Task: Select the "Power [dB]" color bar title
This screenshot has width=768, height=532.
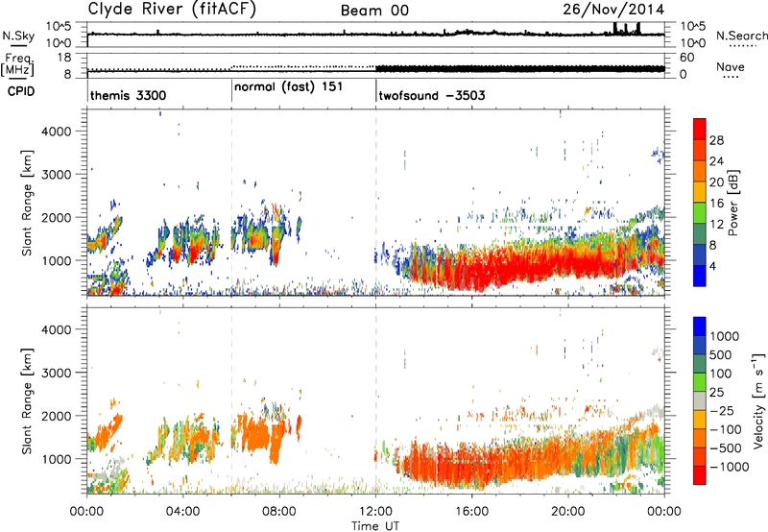Action: (732, 203)
